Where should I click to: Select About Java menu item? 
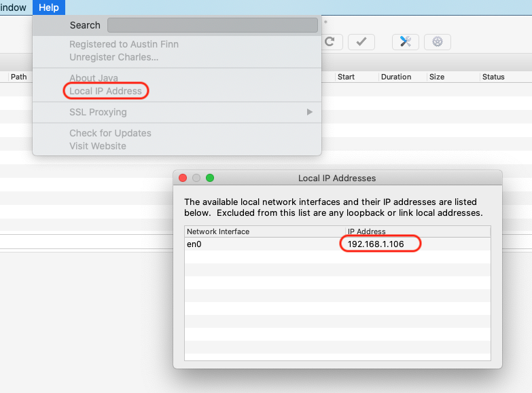tap(93, 78)
